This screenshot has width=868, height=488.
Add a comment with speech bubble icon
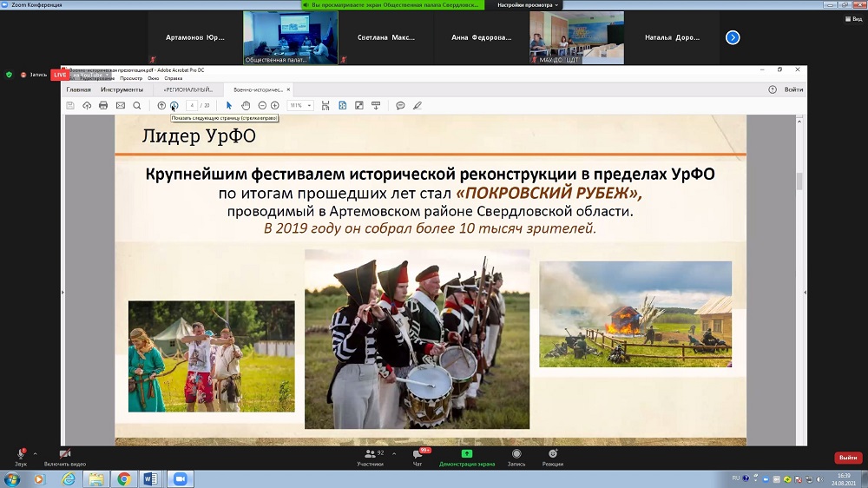point(400,106)
